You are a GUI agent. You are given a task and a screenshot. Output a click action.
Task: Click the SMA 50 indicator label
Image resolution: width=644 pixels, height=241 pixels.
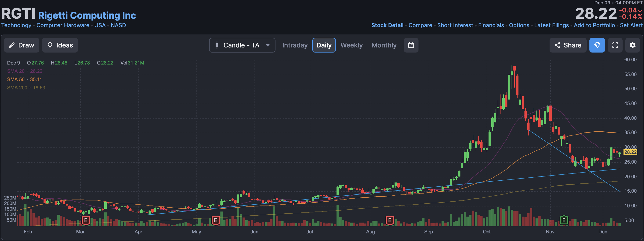16,79
